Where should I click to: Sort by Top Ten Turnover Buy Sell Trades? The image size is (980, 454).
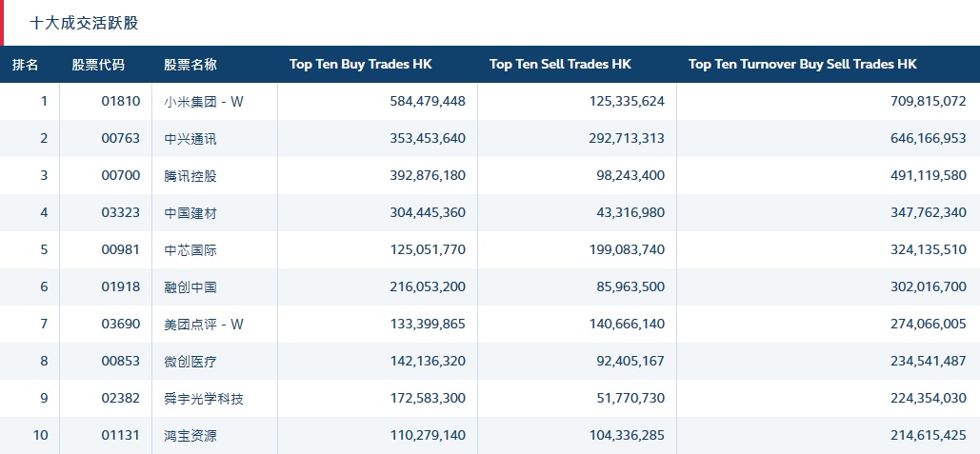(x=802, y=65)
